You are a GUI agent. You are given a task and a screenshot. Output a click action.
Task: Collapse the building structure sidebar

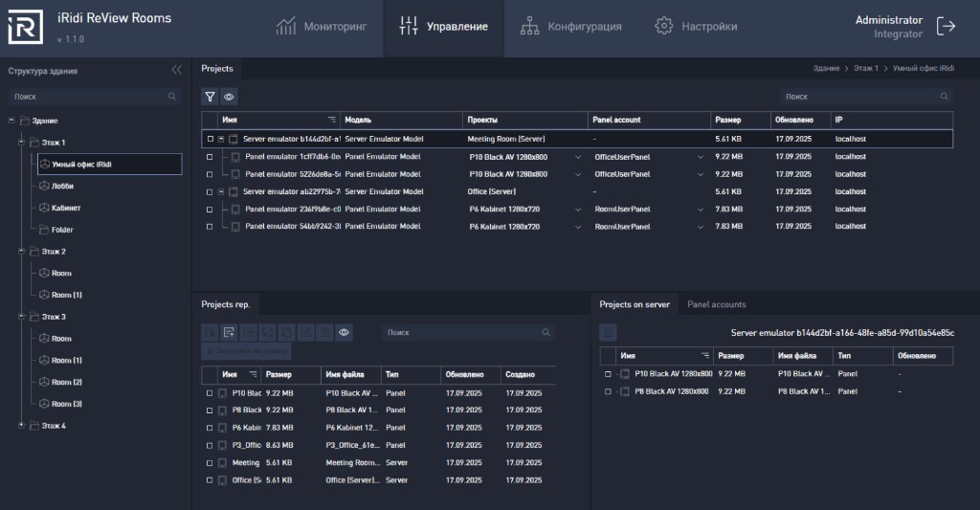[x=177, y=70]
